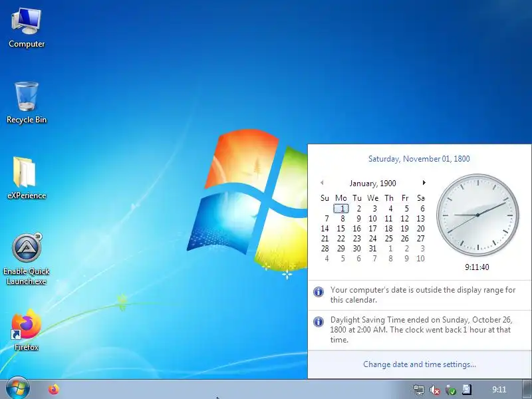Image resolution: width=532 pixels, height=399 pixels.
Task: Launch Firefox from the taskbar
Action: click(x=54, y=389)
